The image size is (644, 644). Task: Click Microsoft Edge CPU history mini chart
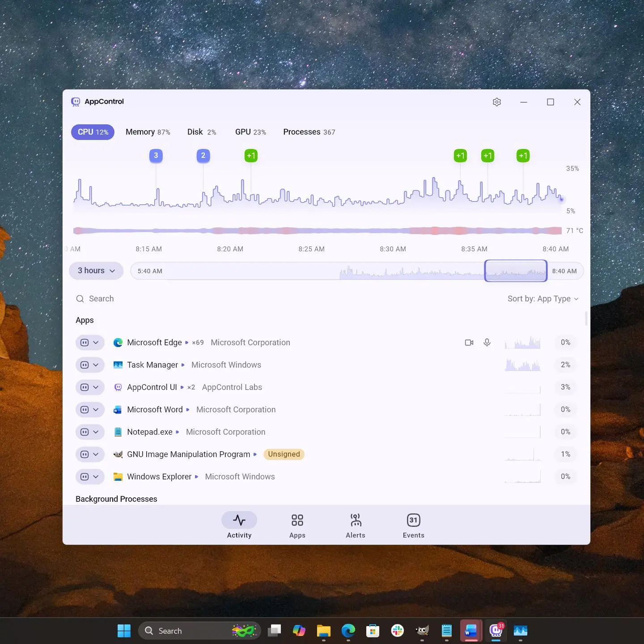pos(523,343)
